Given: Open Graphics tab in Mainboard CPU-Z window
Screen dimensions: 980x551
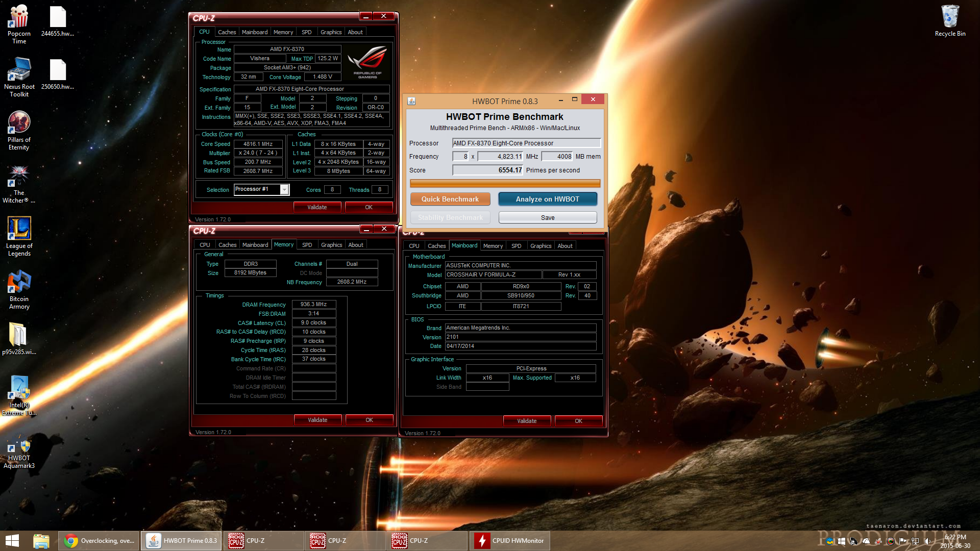Looking at the screenshot, I should click(541, 246).
